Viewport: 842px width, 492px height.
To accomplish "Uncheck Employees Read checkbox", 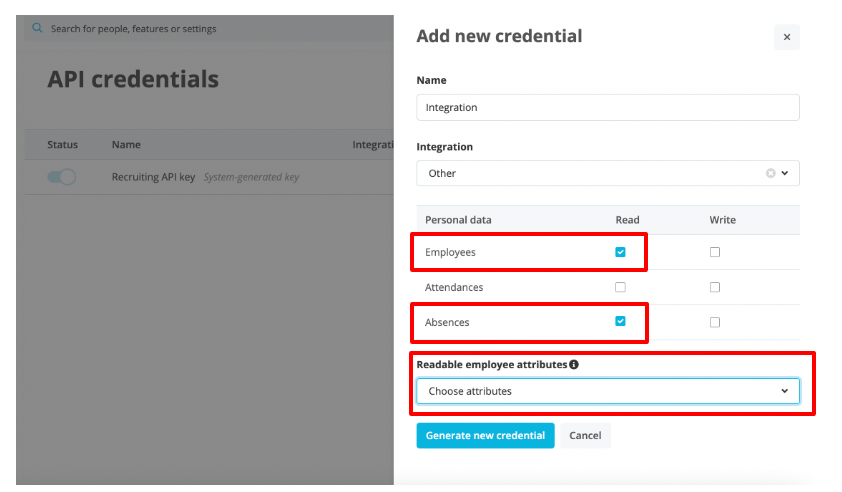I will pos(620,252).
